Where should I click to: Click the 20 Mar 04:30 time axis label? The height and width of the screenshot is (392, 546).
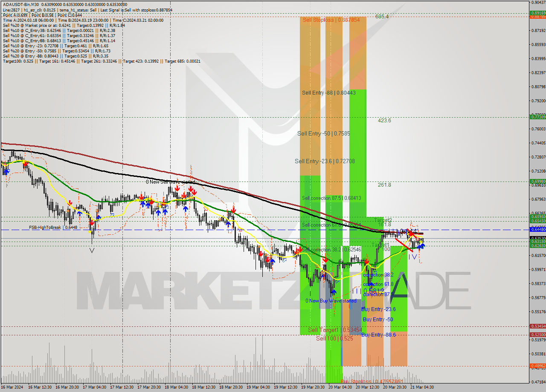click(x=340, y=387)
